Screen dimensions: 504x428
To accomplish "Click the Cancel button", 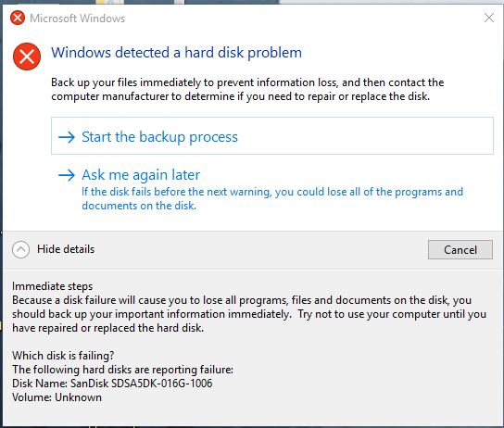I will [x=460, y=250].
